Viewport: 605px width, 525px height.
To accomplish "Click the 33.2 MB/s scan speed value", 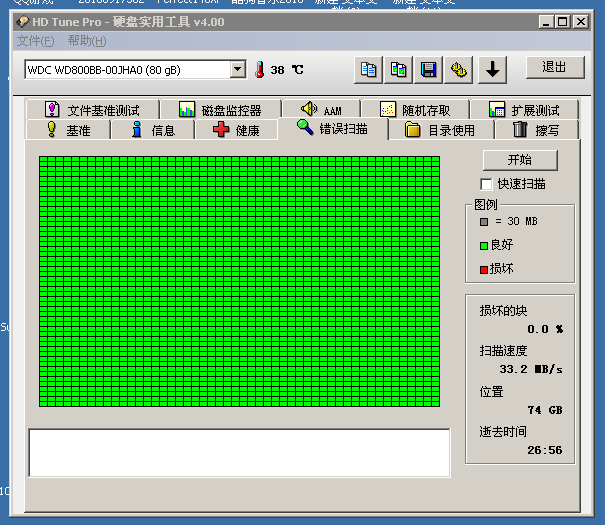I will point(531,369).
